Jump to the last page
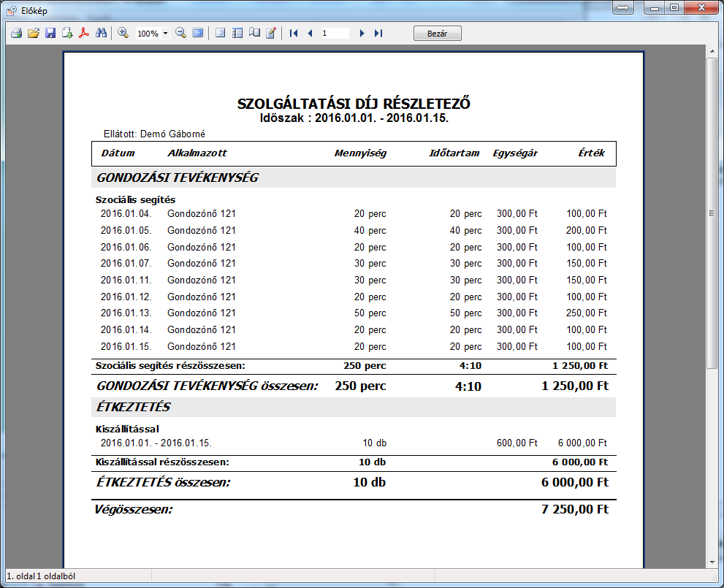 coord(378,33)
